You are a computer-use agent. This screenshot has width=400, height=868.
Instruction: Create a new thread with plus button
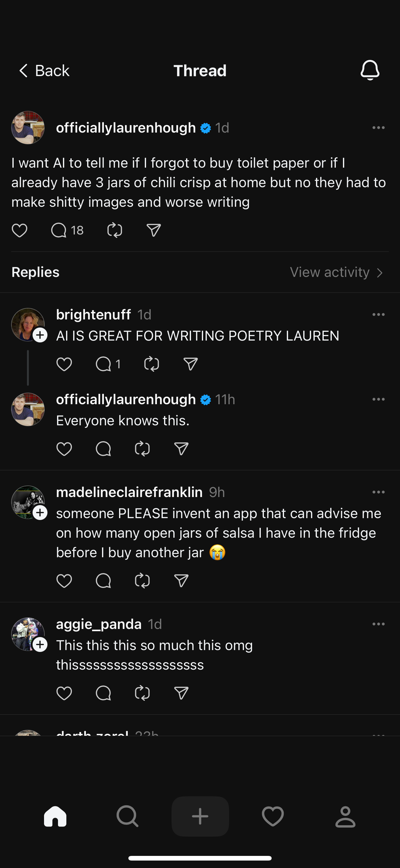coord(200,816)
